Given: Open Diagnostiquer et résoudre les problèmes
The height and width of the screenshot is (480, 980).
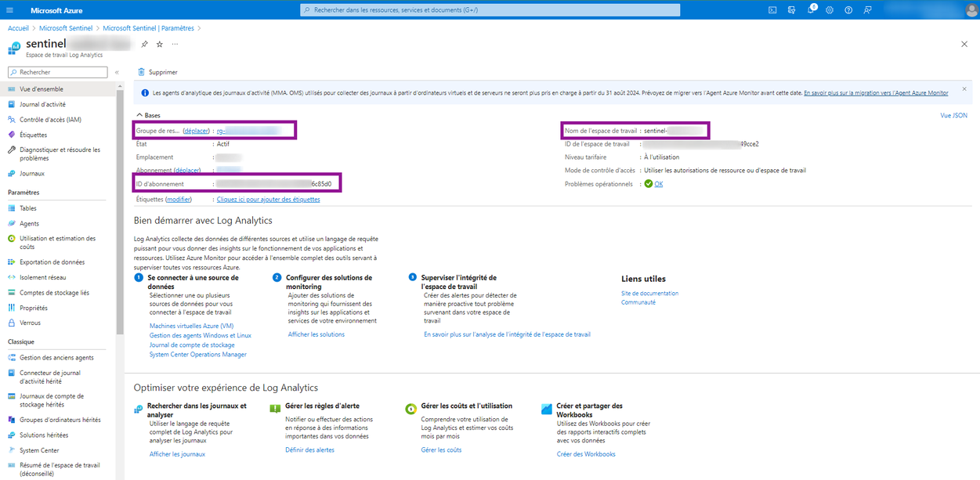Looking at the screenshot, I should coord(58,153).
